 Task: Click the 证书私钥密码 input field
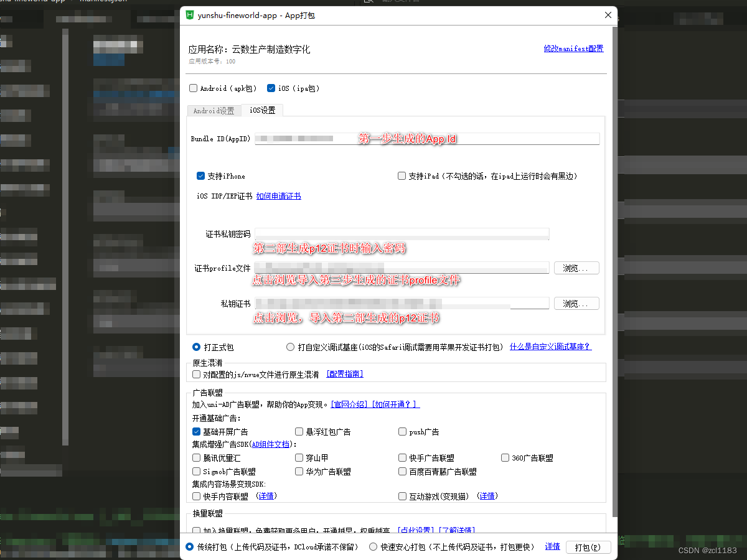click(402, 233)
